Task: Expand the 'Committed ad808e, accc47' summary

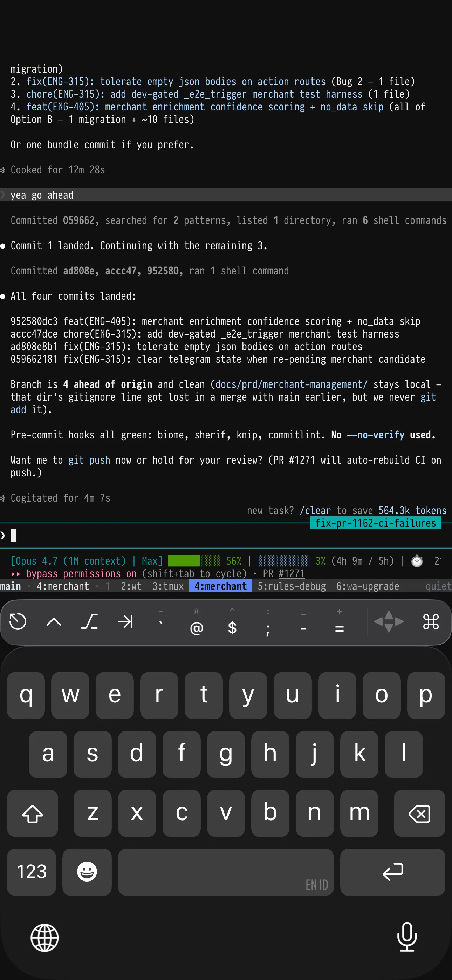Action: tap(150, 271)
